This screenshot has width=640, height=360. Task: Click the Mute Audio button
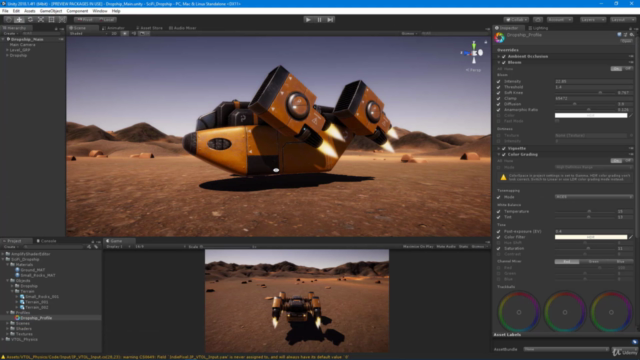coord(446,247)
